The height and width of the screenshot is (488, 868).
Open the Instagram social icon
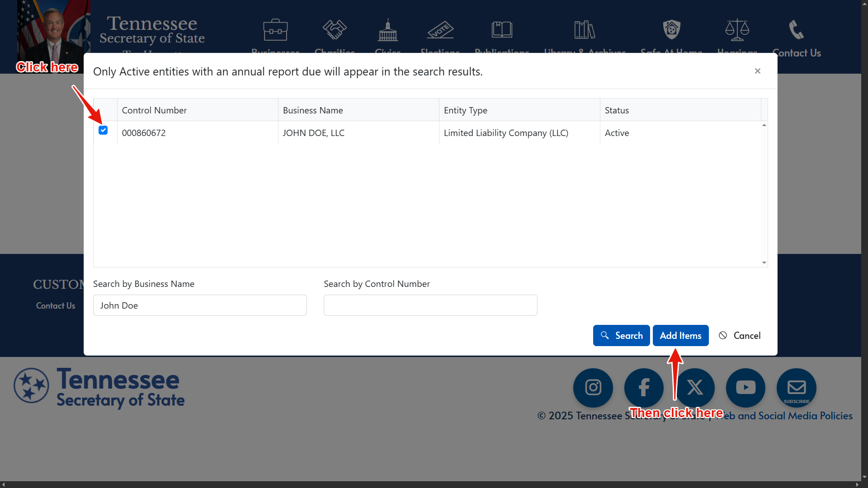click(x=593, y=388)
